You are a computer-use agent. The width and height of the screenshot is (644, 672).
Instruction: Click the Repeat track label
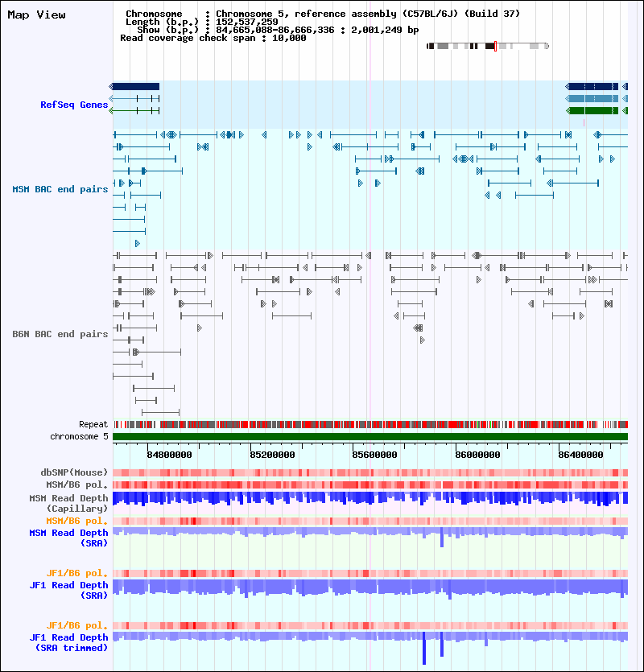pyautogui.click(x=93, y=424)
